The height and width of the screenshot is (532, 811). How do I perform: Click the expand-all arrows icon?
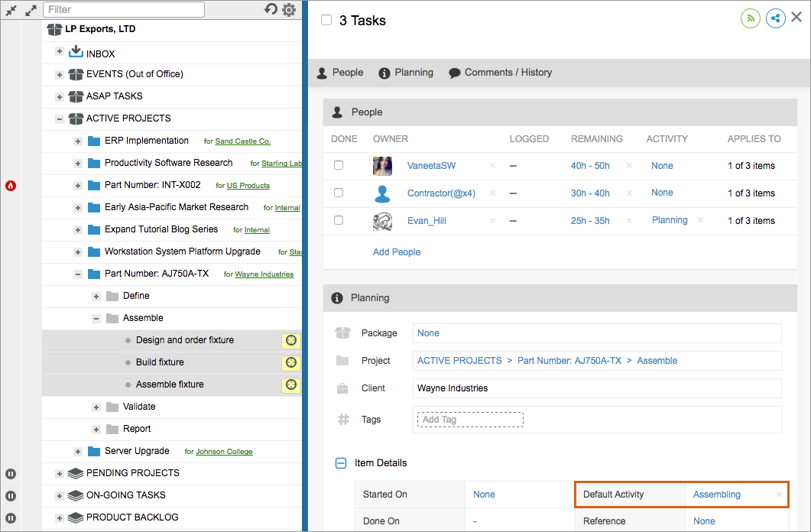click(31, 11)
